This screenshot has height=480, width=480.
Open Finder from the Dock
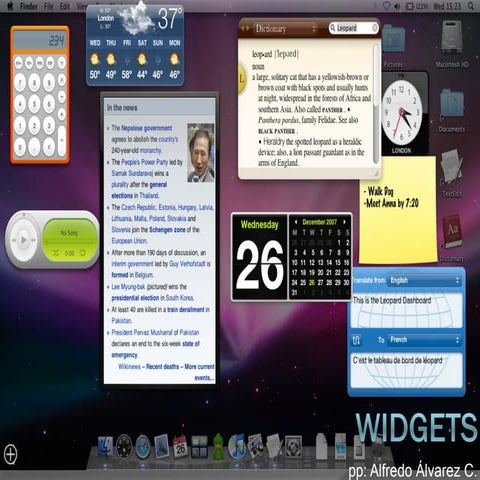click(x=106, y=446)
